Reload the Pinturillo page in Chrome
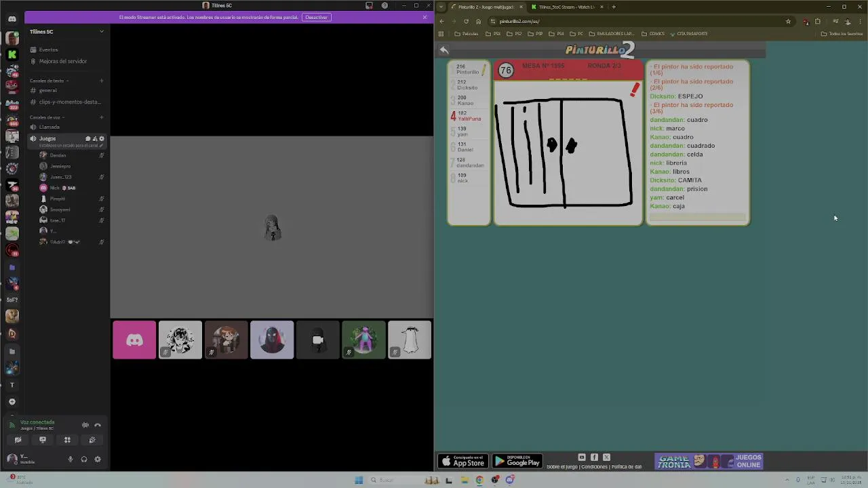The width and height of the screenshot is (868, 488). point(466,21)
